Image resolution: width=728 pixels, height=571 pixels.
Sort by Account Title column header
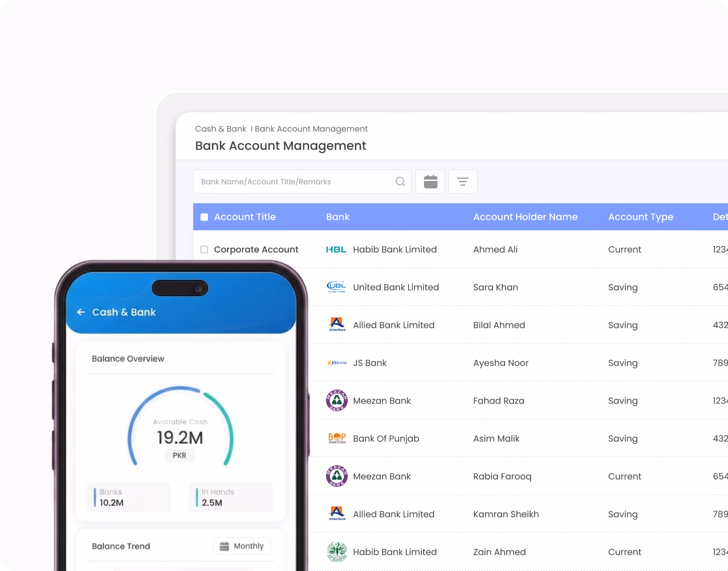click(244, 217)
